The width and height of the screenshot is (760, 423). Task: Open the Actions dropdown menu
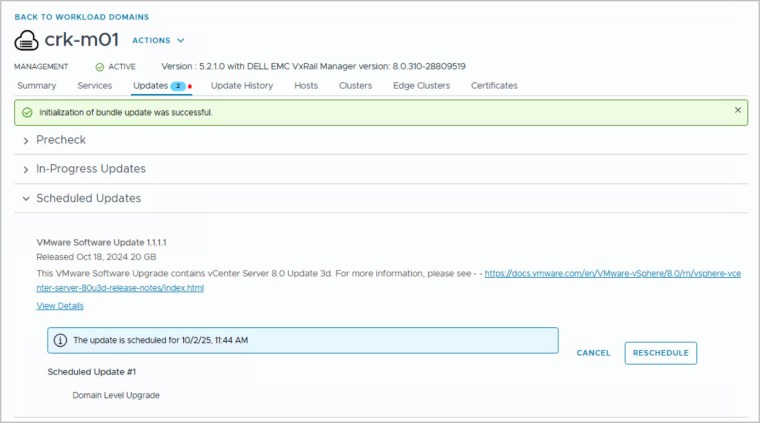[158, 41]
